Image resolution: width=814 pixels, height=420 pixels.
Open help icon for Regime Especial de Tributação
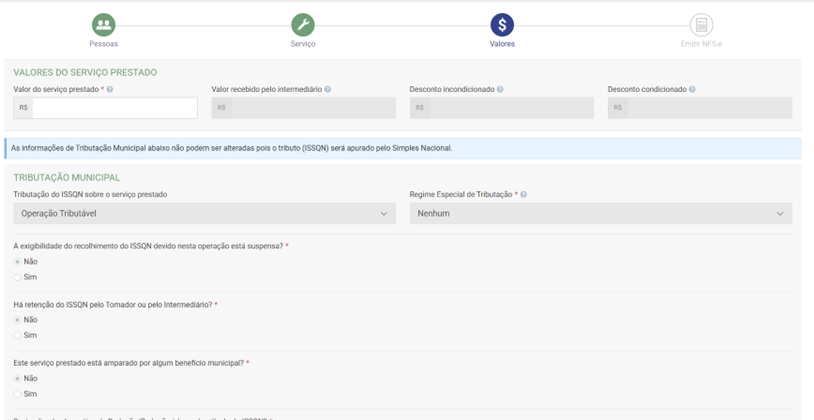click(523, 195)
